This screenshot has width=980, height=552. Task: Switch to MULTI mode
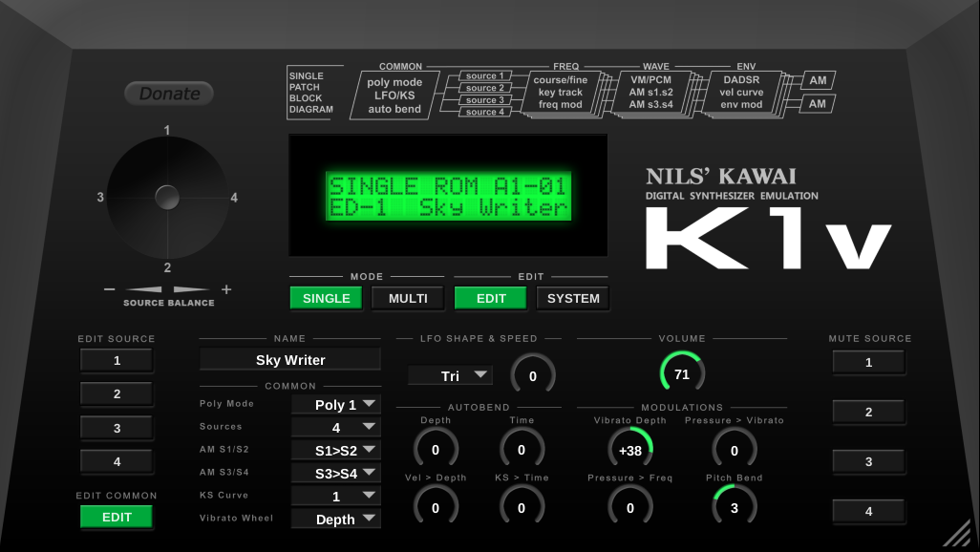click(x=408, y=298)
